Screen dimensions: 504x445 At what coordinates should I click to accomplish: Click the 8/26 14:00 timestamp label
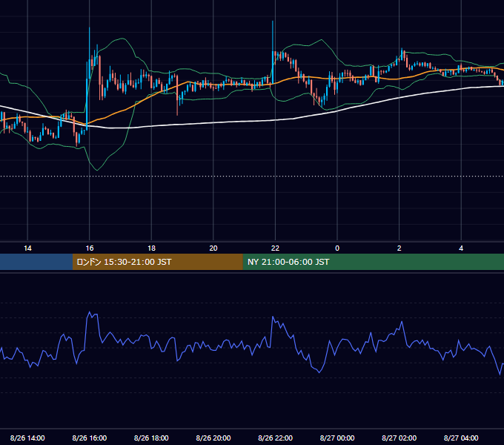pyautogui.click(x=27, y=438)
